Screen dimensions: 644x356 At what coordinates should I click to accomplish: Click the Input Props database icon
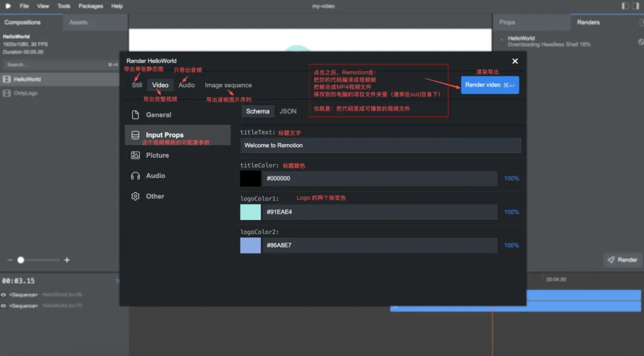pyautogui.click(x=135, y=135)
